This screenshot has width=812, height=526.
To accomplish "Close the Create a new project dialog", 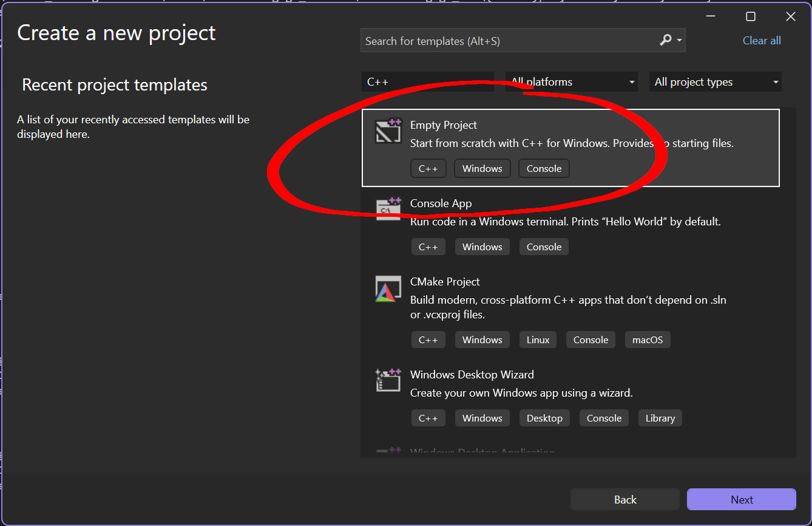I will coord(790,16).
